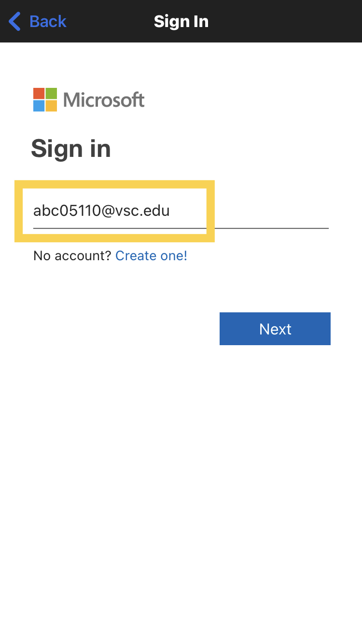This screenshot has width=362, height=644.
Task: Click the "abc05110" username part of email
Action: point(67,211)
